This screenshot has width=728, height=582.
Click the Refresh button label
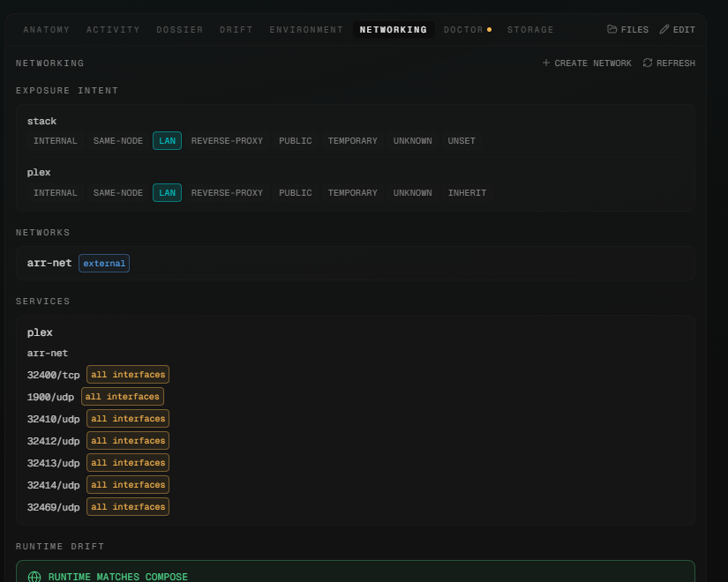tap(676, 63)
